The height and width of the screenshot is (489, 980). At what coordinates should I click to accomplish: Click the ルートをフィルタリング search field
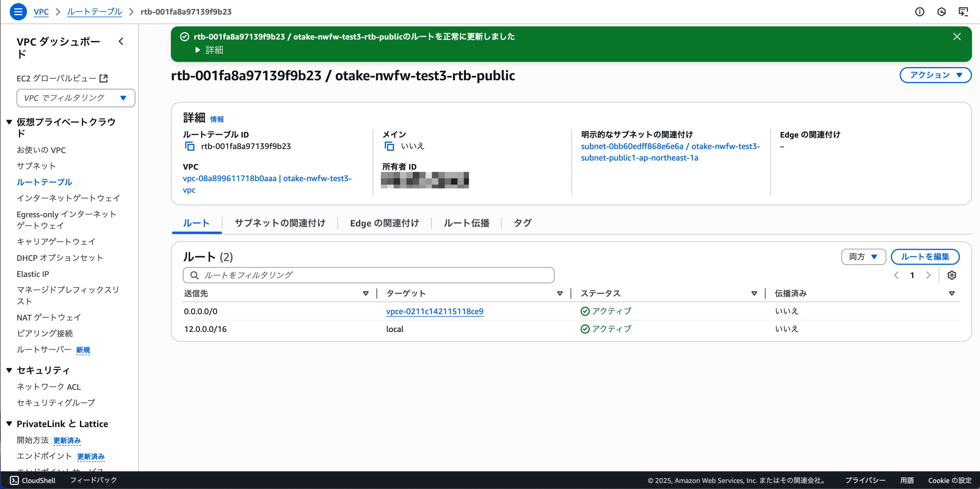coord(368,275)
